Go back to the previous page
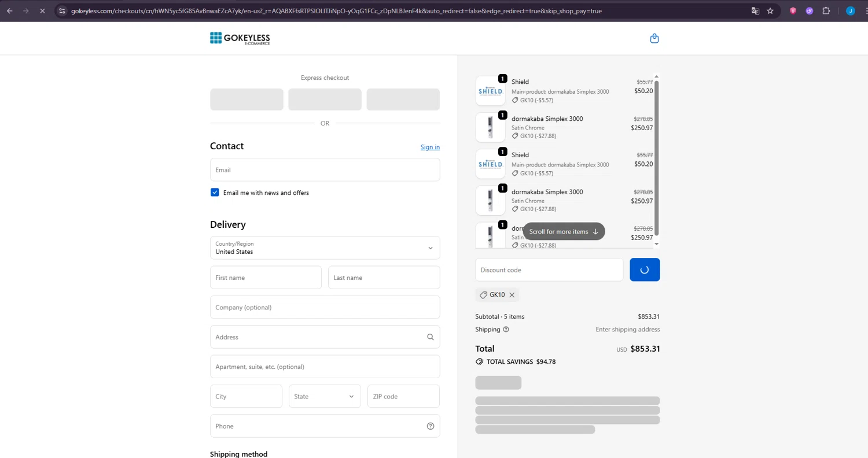 pyautogui.click(x=10, y=10)
